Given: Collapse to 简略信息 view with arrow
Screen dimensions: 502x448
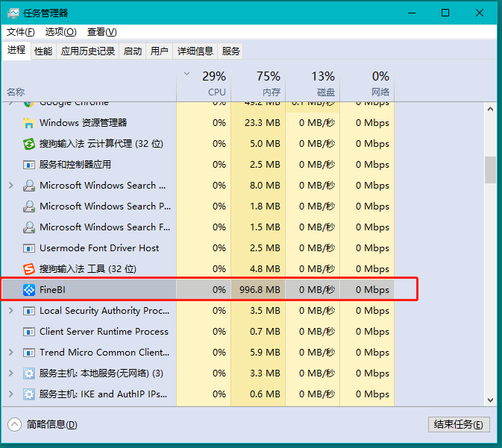Looking at the screenshot, I should [x=14, y=425].
